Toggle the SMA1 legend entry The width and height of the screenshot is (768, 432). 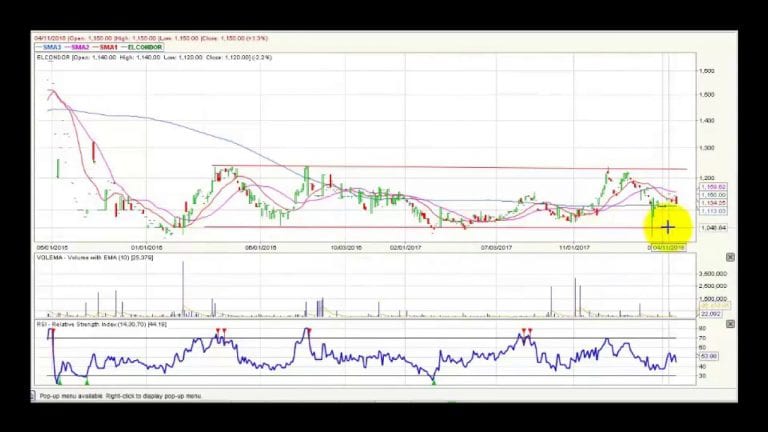[x=105, y=48]
